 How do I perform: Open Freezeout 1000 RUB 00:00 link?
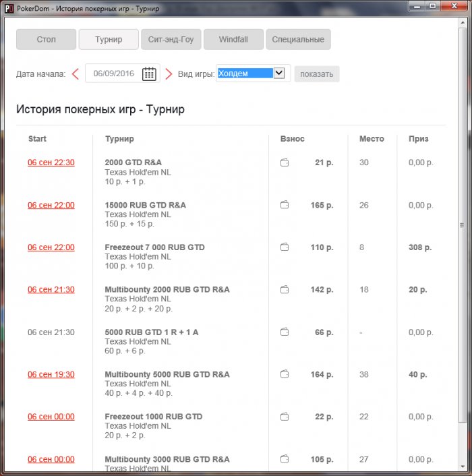click(x=51, y=417)
